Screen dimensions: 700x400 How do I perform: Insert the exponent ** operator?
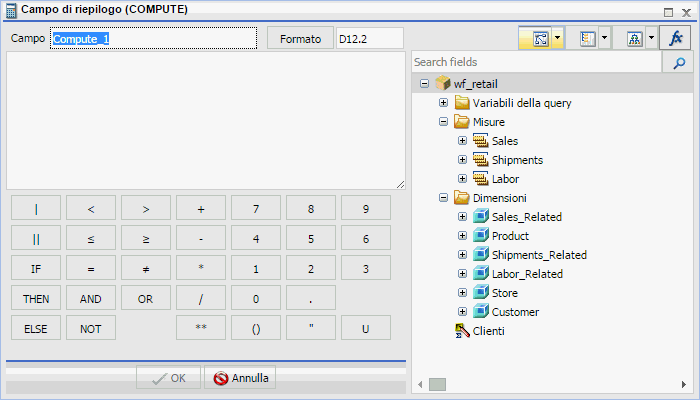click(x=201, y=328)
